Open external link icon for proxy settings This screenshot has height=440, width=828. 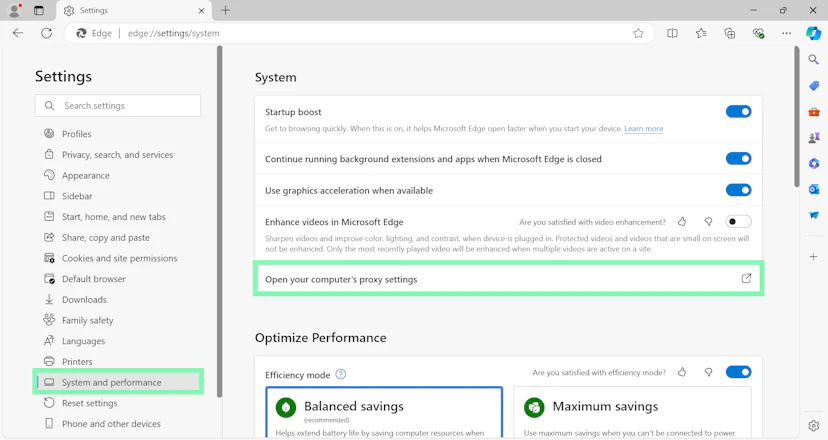click(x=746, y=278)
